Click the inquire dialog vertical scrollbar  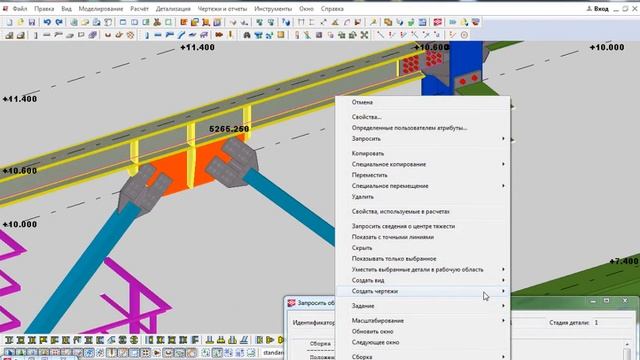click(x=628, y=350)
